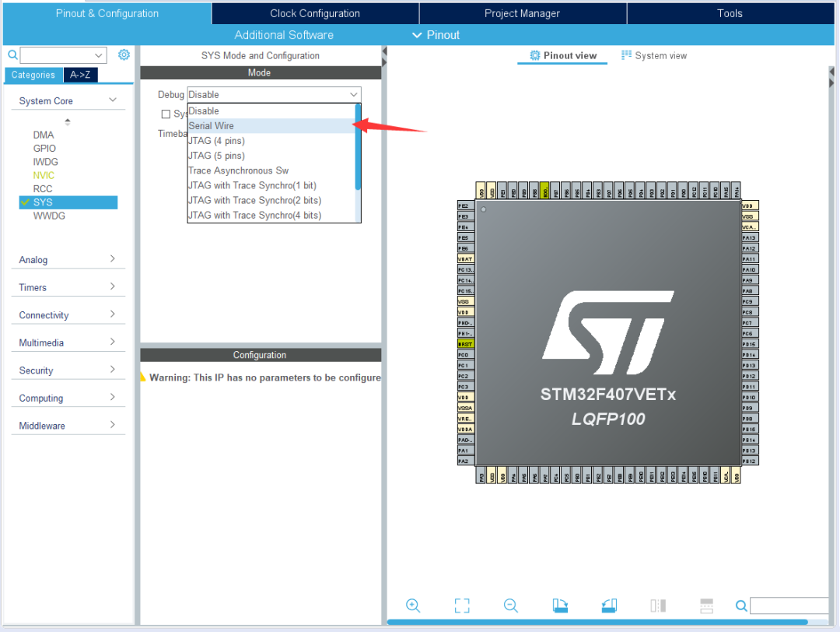Expand the Middleware category
Screen dimensions: 840x632
pos(68,426)
